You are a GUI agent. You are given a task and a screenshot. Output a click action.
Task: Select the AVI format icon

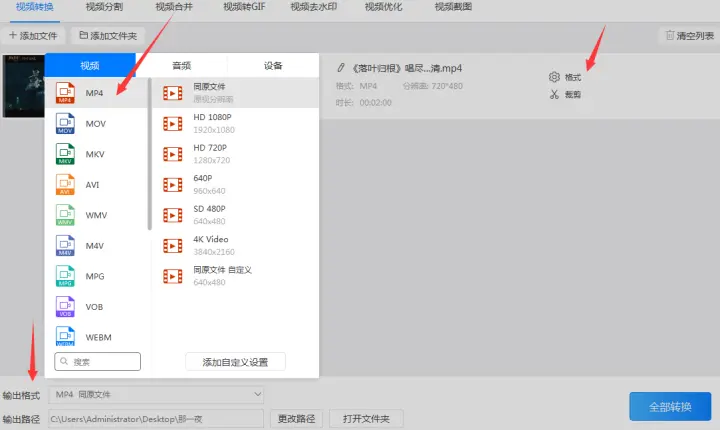click(65, 185)
